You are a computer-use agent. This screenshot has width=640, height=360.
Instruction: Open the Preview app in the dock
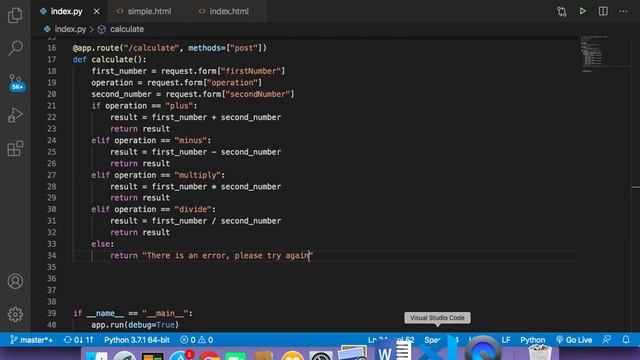point(353,353)
